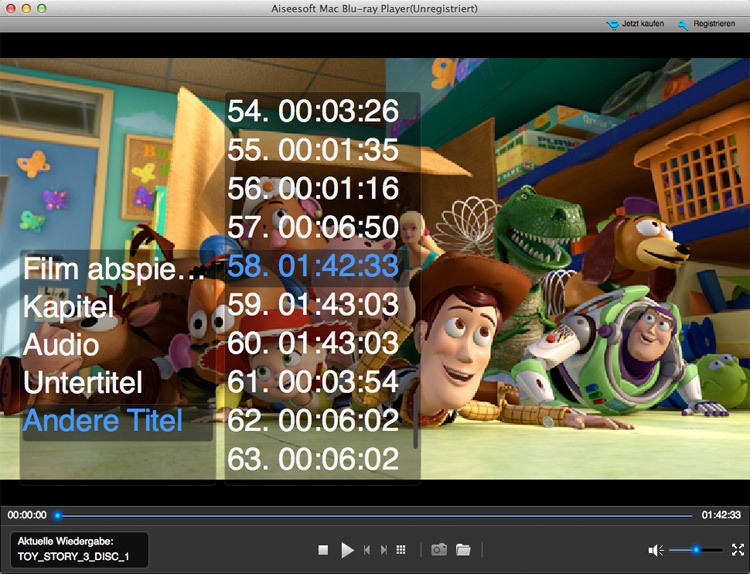Choose title 56. 00:01:16
This screenshot has width=750, height=574.
[x=313, y=188]
